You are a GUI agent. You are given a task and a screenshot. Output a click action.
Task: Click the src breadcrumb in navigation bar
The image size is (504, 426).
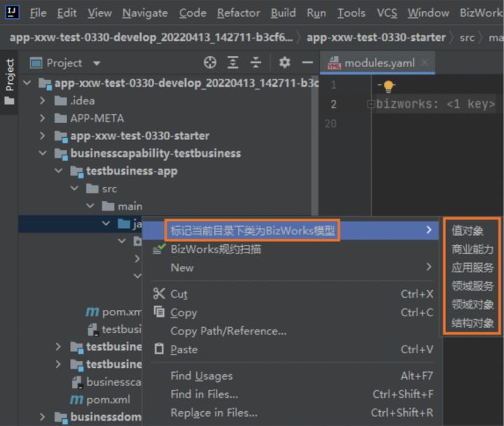pyautogui.click(x=467, y=38)
